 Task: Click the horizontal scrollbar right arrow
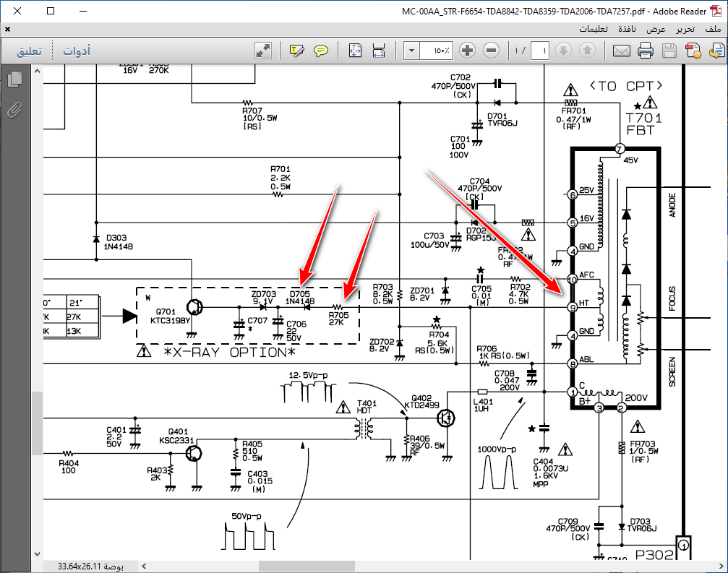(x=721, y=566)
